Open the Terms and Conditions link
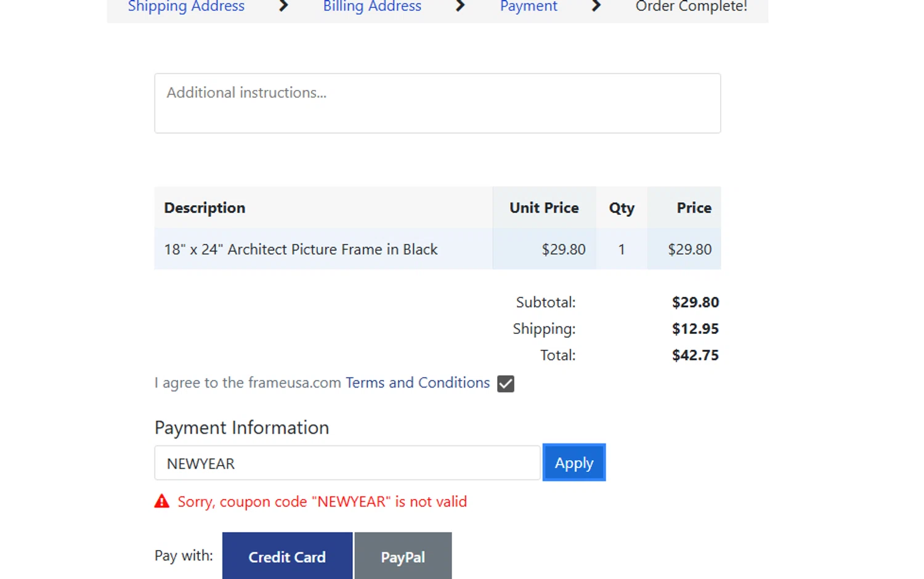This screenshot has width=924, height=579. tap(418, 383)
